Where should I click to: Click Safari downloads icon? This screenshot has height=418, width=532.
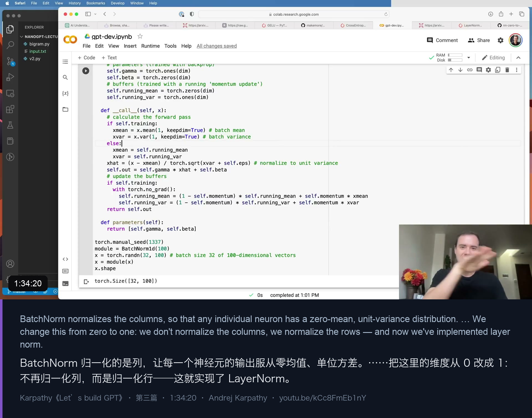pos(490,14)
